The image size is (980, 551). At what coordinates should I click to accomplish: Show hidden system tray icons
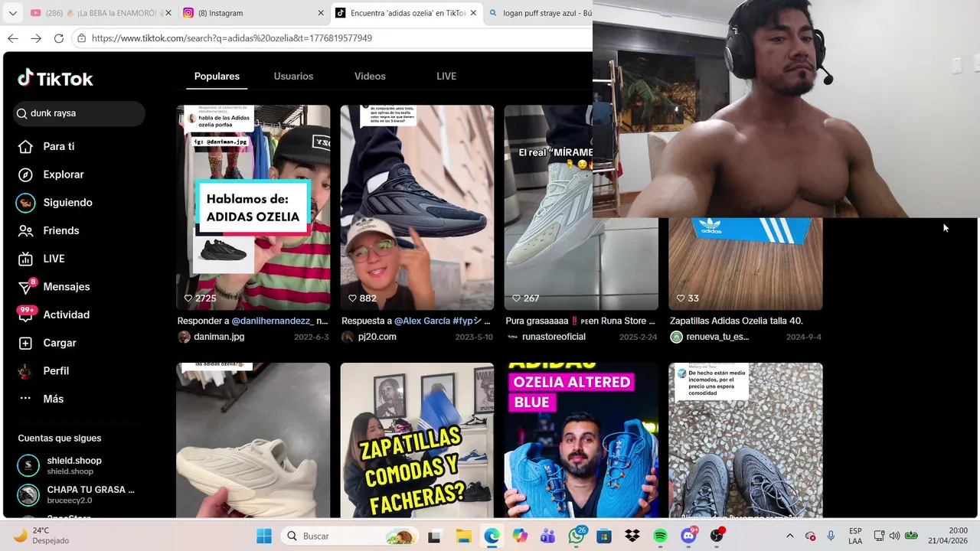[x=790, y=536]
